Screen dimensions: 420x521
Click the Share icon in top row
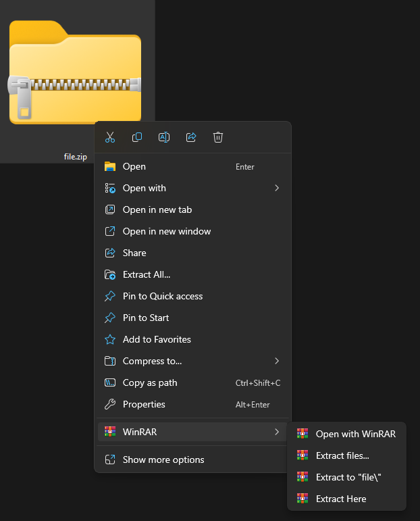click(191, 137)
